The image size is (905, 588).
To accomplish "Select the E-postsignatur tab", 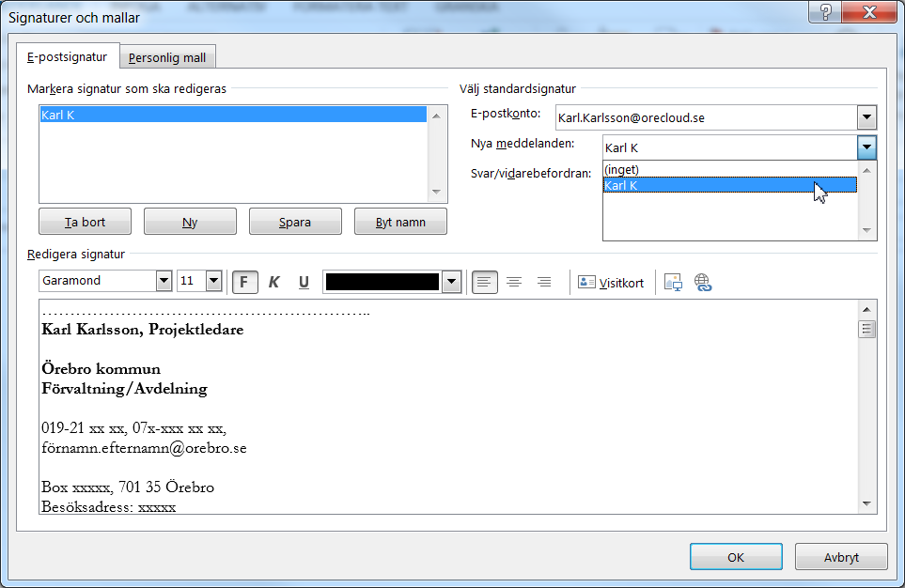I will click(x=68, y=56).
